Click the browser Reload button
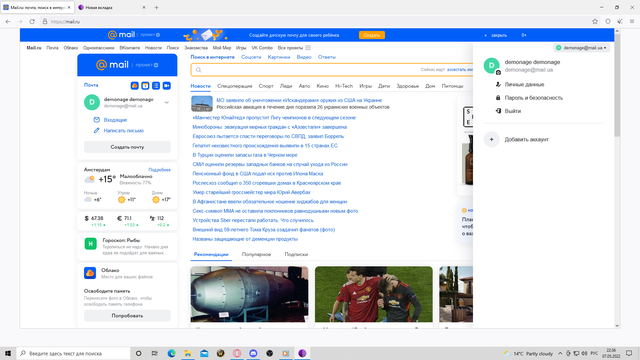 pos(32,22)
